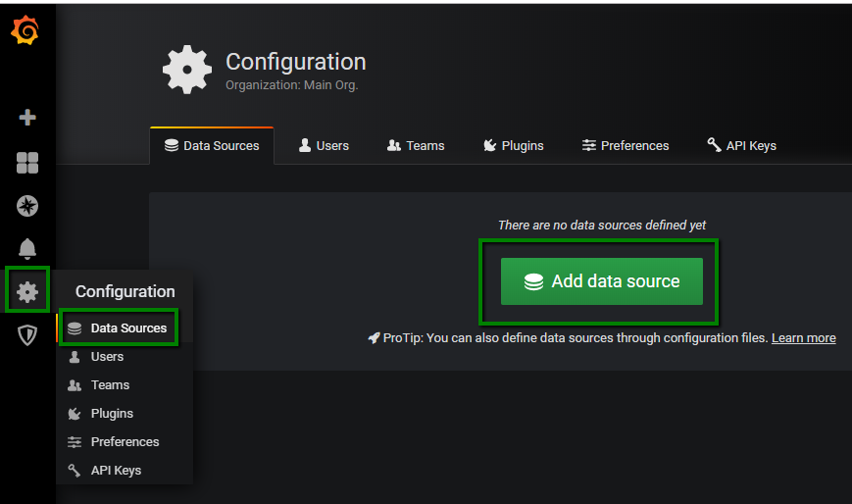This screenshot has height=504, width=852.
Task: Select Plugins in Configuration flyout menu
Action: click(112, 414)
